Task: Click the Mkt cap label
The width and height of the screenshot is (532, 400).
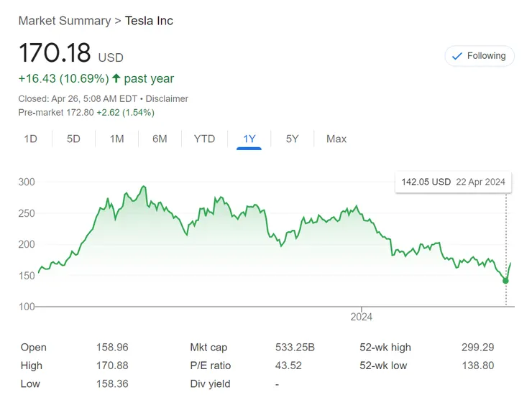Action: coord(210,348)
